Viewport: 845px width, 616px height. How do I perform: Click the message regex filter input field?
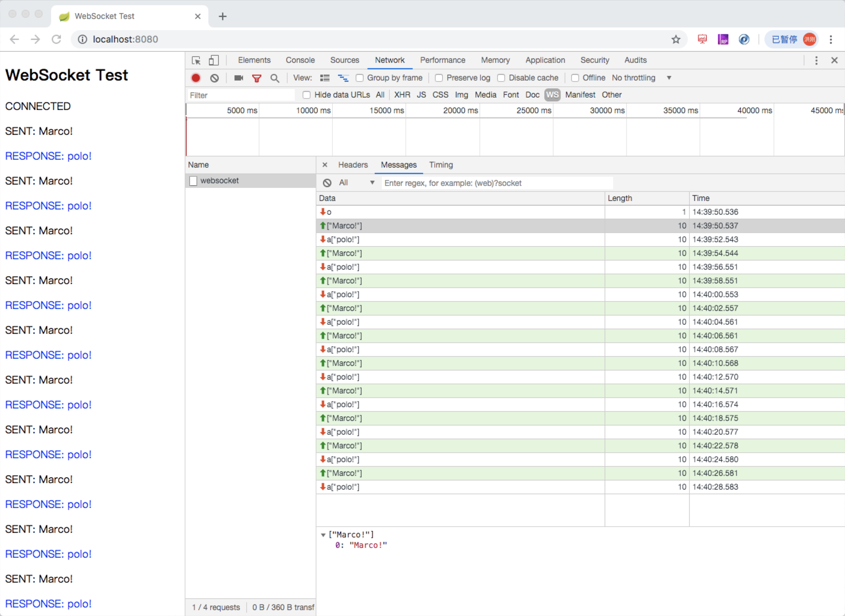click(496, 183)
